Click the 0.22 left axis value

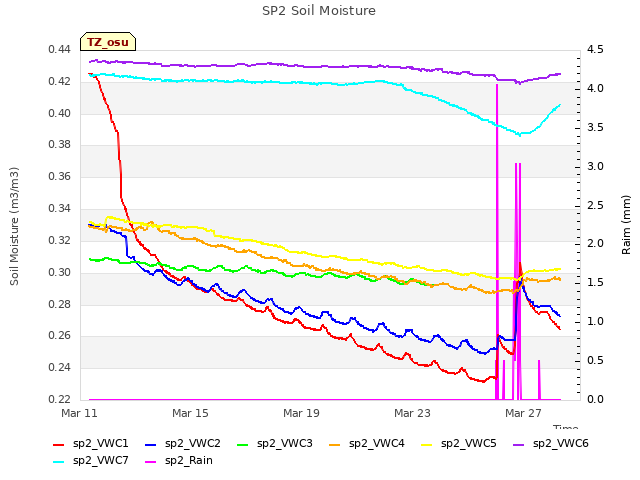(x=60, y=399)
